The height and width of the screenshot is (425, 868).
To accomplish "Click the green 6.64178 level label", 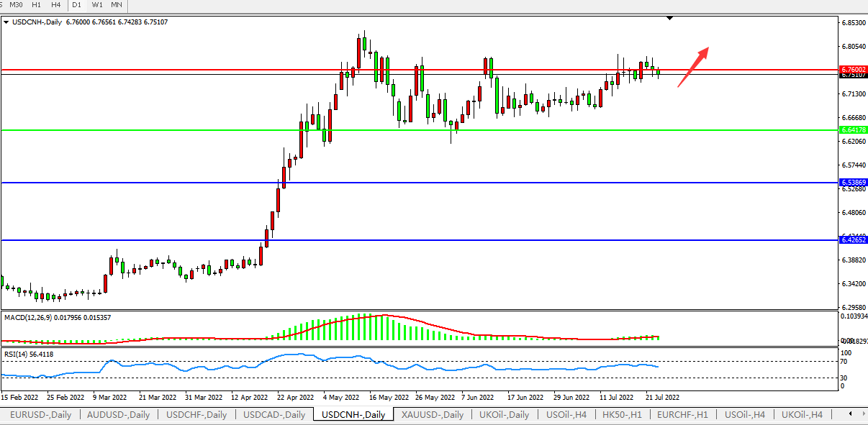I will point(853,130).
